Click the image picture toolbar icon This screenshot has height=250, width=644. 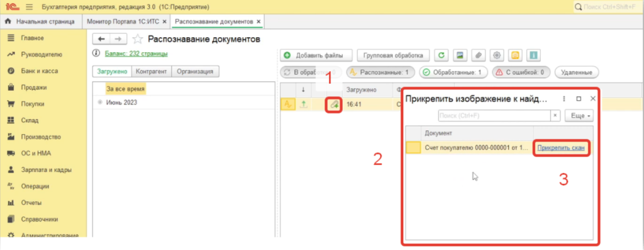[460, 55]
